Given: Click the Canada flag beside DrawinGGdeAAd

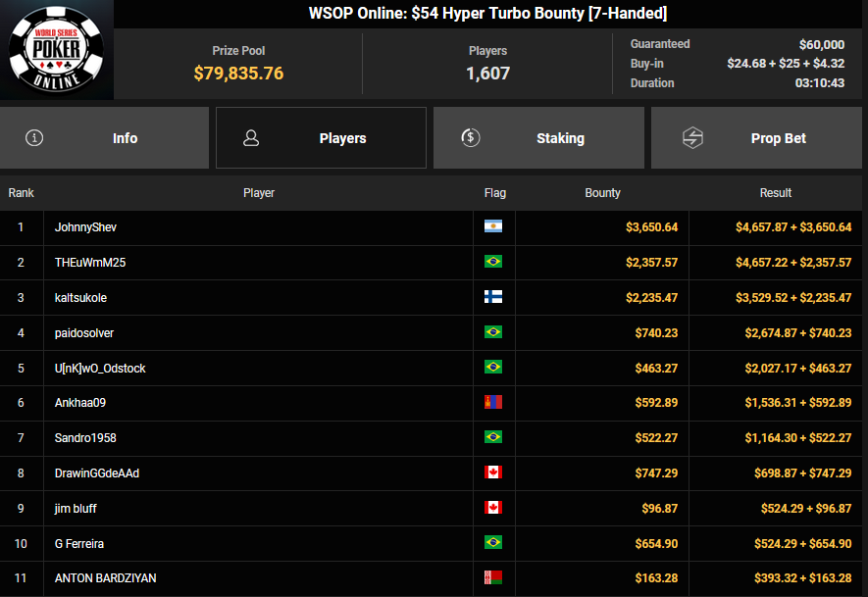Looking at the screenshot, I should (x=493, y=473).
